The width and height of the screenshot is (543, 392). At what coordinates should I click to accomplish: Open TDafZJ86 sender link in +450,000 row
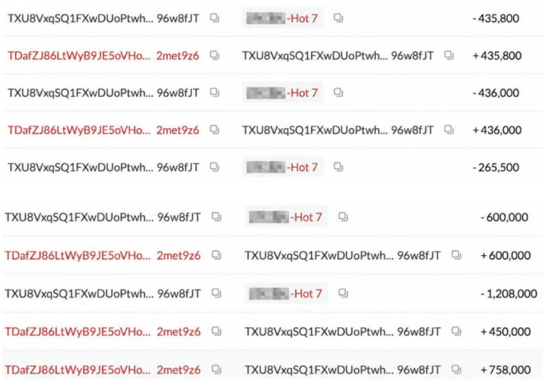(103, 332)
